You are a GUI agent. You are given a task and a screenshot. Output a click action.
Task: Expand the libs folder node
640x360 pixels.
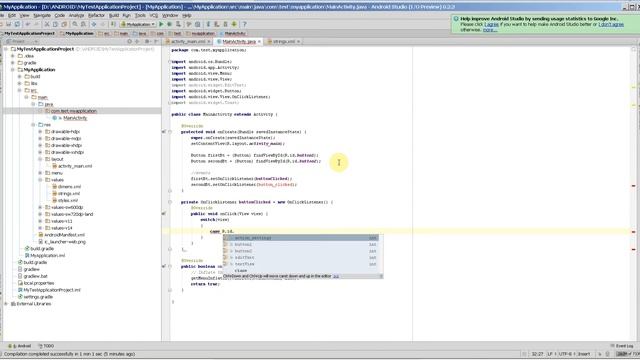pyautogui.click(x=19, y=83)
